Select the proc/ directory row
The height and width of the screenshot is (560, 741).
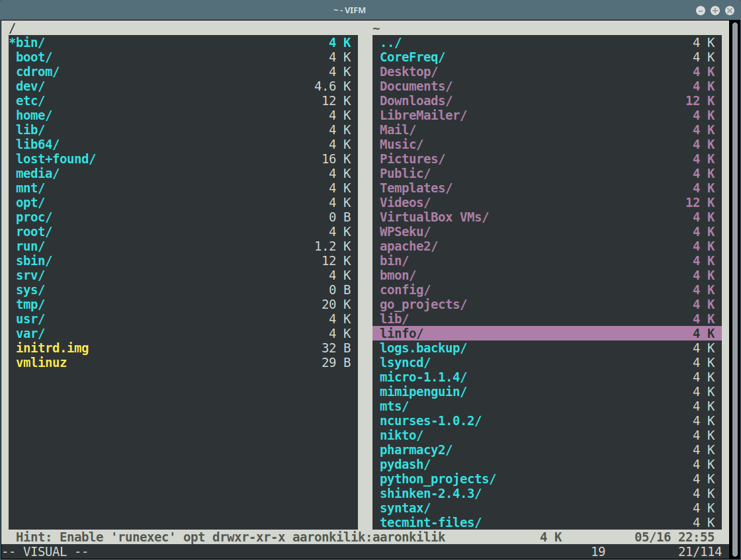[183, 218]
